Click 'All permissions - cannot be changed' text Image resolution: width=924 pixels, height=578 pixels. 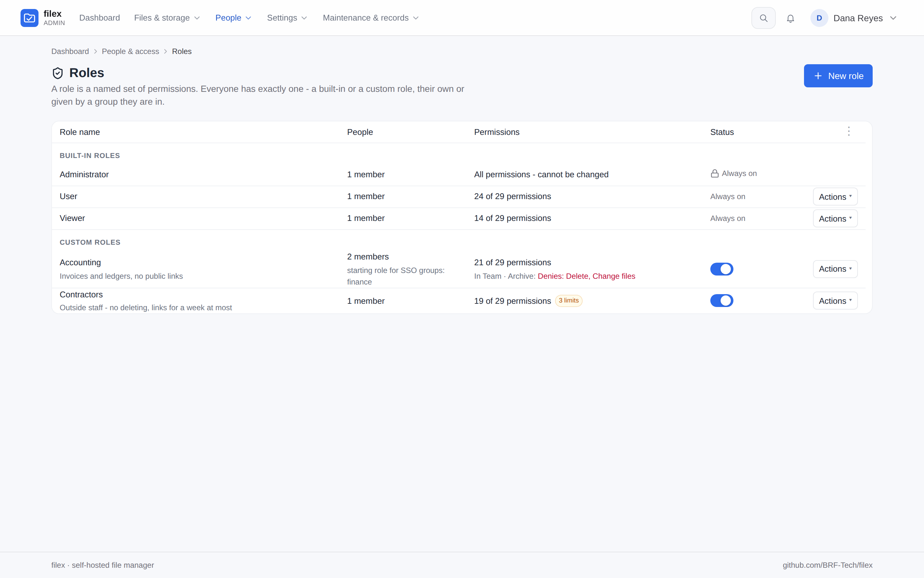(x=541, y=174)
